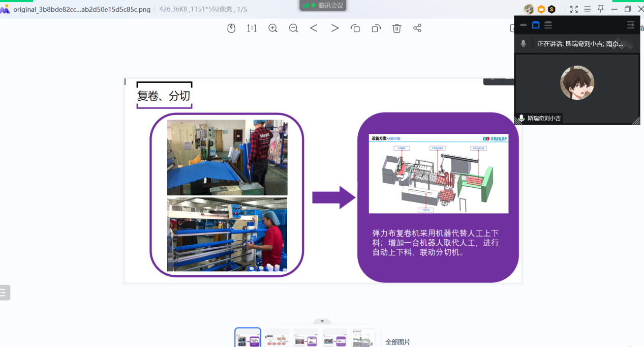
Task: Rotate the image counterclockwise
Action: point(355,28)
